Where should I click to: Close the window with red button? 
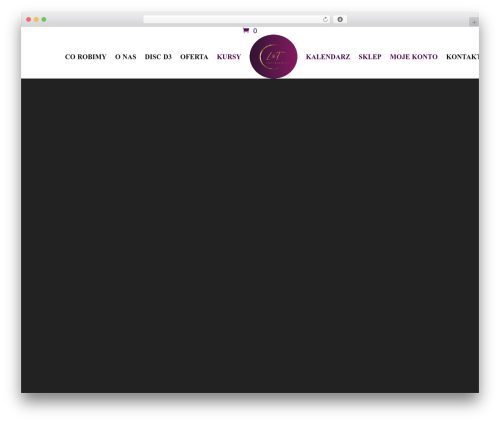pos(29,19)
